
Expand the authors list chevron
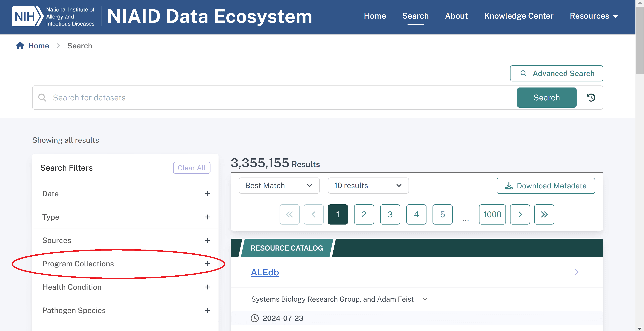click(425, 299)
